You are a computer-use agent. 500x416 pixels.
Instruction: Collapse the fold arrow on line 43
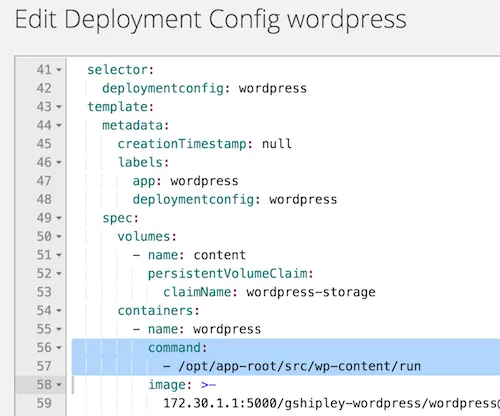pos(59,107)
